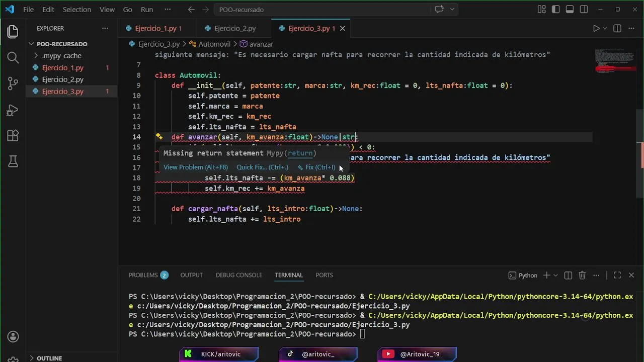Open the Selection menu

click(x=77, y=10)
